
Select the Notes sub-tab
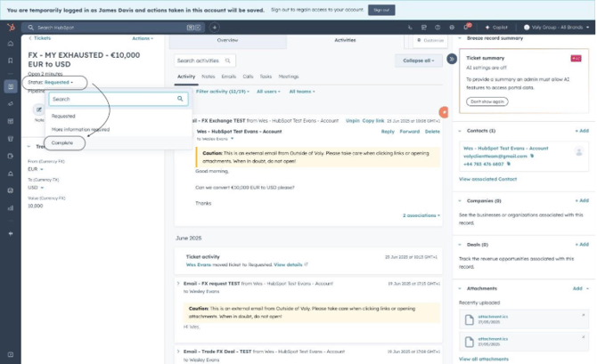[x=209, y=77]
